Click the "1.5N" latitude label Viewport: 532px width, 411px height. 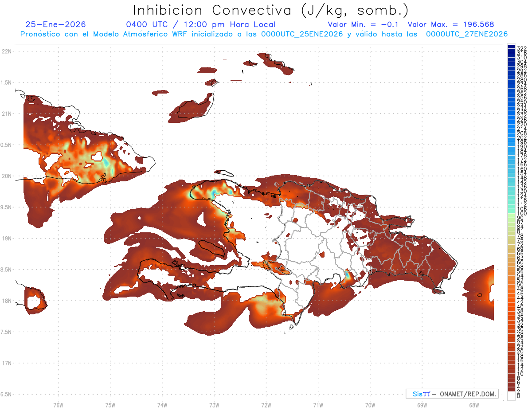point(6,82)
